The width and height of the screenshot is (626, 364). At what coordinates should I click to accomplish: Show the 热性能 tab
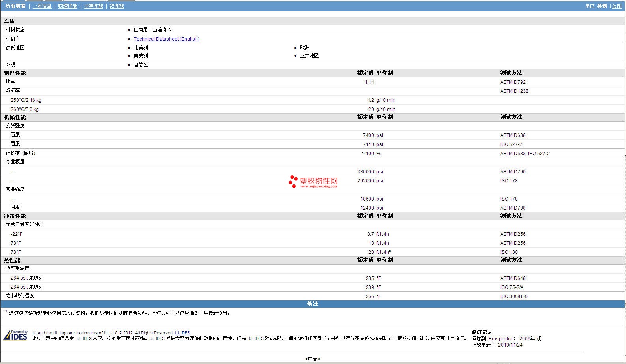click(117, 6)
